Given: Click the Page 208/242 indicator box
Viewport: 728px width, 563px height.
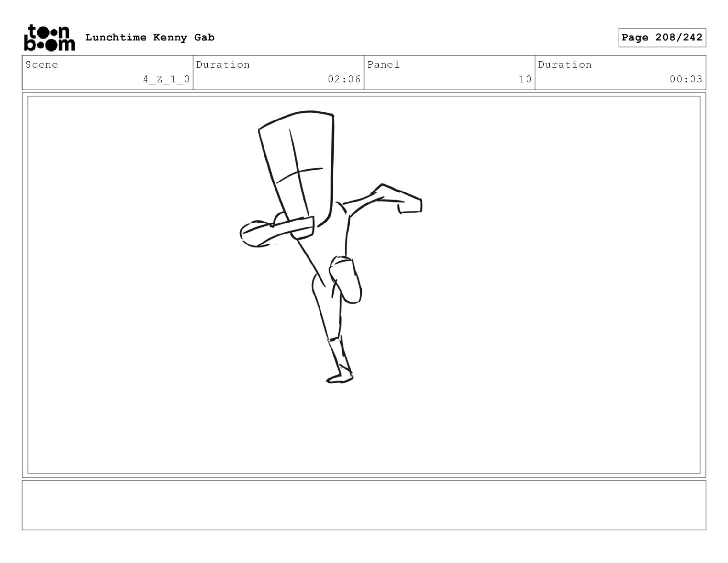Looking at the screenshot, I should [x=662, y=38].
